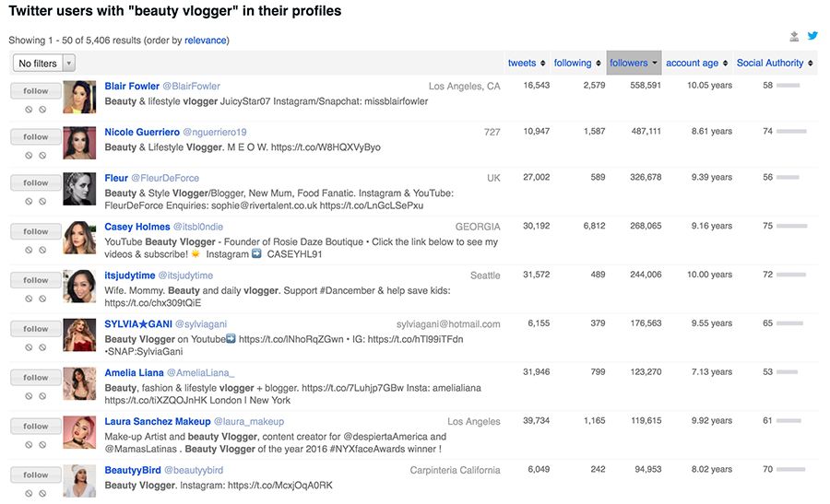Click the second block icon under itsjudytime's follow button
This screenshot has height=504, width=830.
[x=42, y=299]
